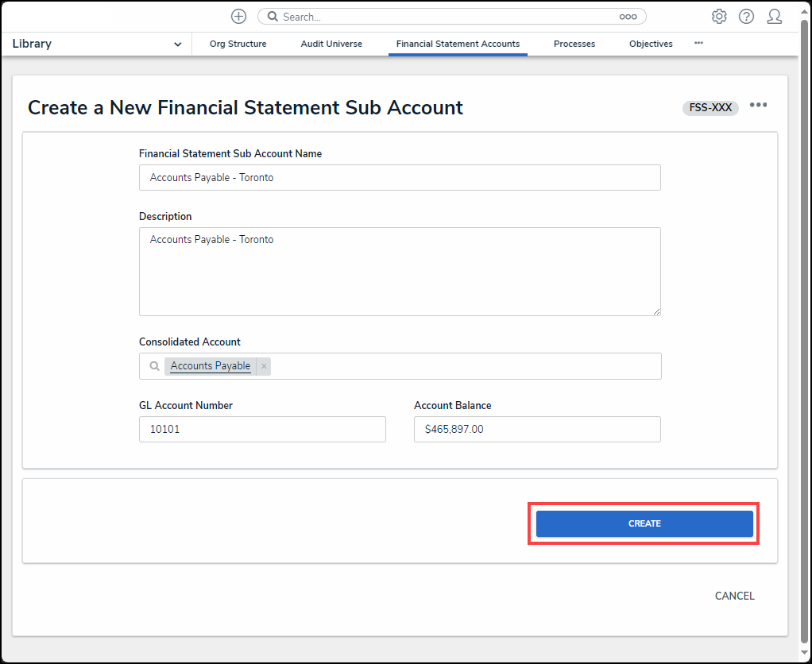Viewport: 812px width, 664px height.
Task: Open the search options ellipsis
Action: [628, 17]
